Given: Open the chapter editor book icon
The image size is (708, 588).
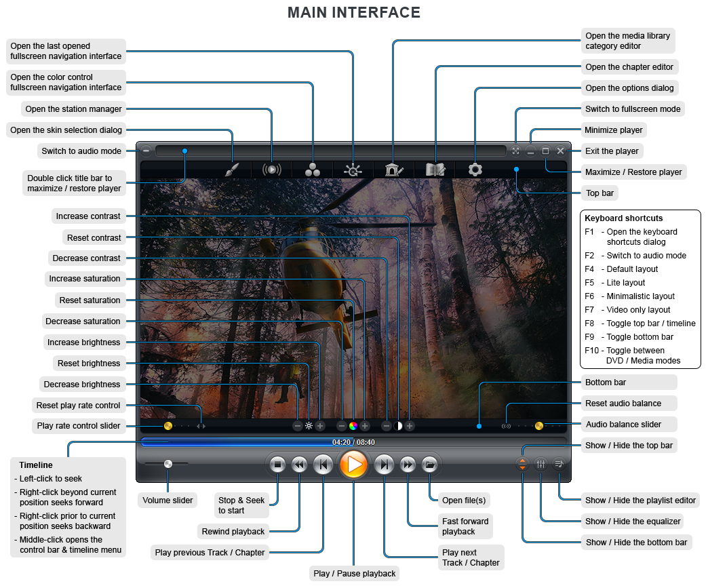Looking at the screenshot, I should (x=435, y=170).
